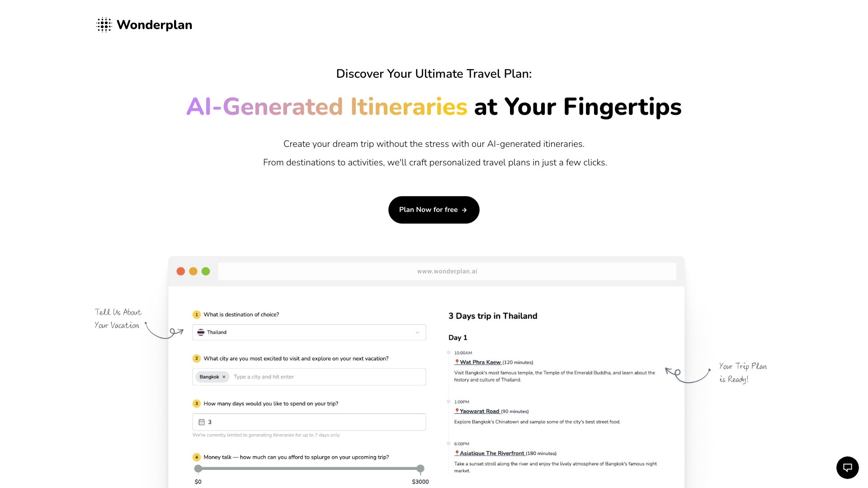
Task: Click the Wonderplan text logo in navbar
Action: 155,24
